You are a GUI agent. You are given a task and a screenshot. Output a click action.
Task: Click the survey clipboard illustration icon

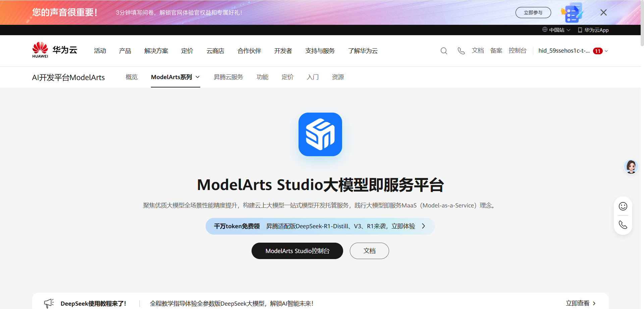coord(572,12)
